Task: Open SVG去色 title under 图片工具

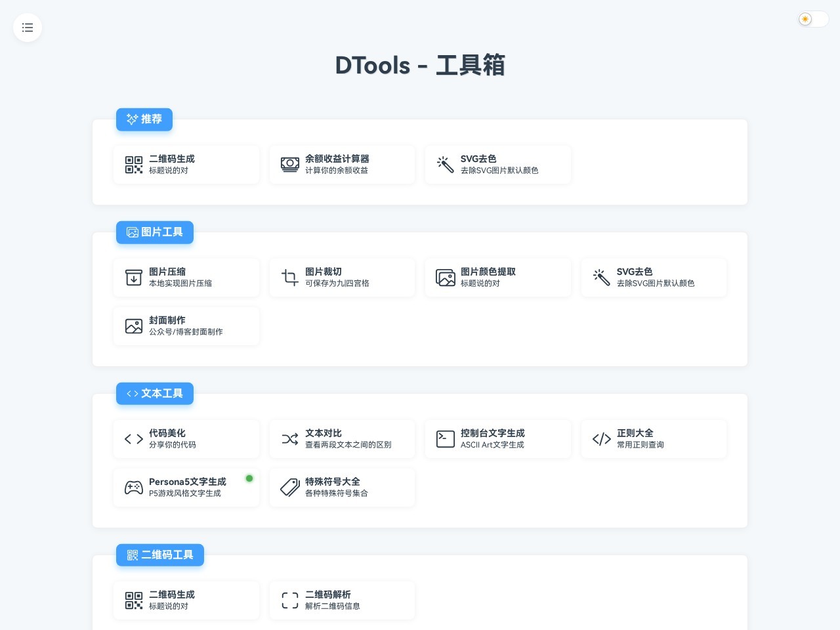Action: pyautogui.click(x=635, y=272)
